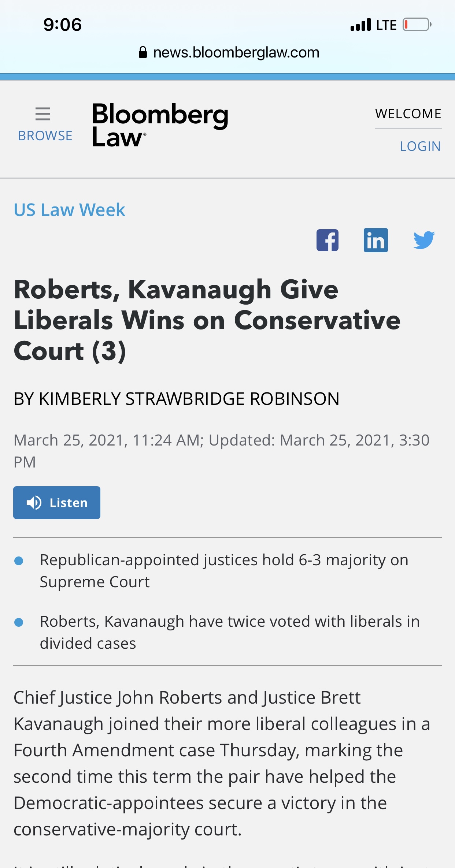
Task: Tap the speaker icon on Listen button
Action: [34, 503]
